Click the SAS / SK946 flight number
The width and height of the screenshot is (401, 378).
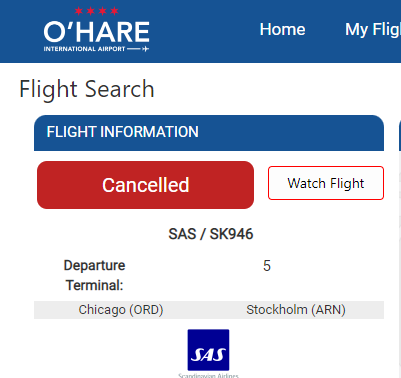click(x=211, y=234)
